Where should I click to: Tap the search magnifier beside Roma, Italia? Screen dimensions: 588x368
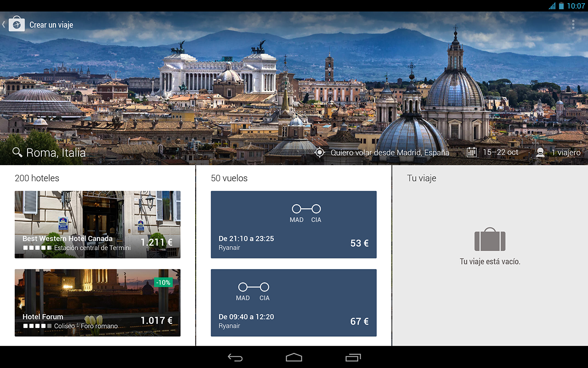[x=17, y=152]
